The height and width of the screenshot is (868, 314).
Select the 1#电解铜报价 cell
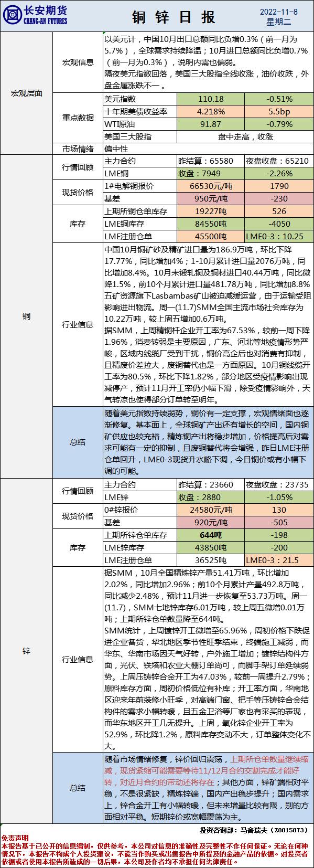coord(140,186)
